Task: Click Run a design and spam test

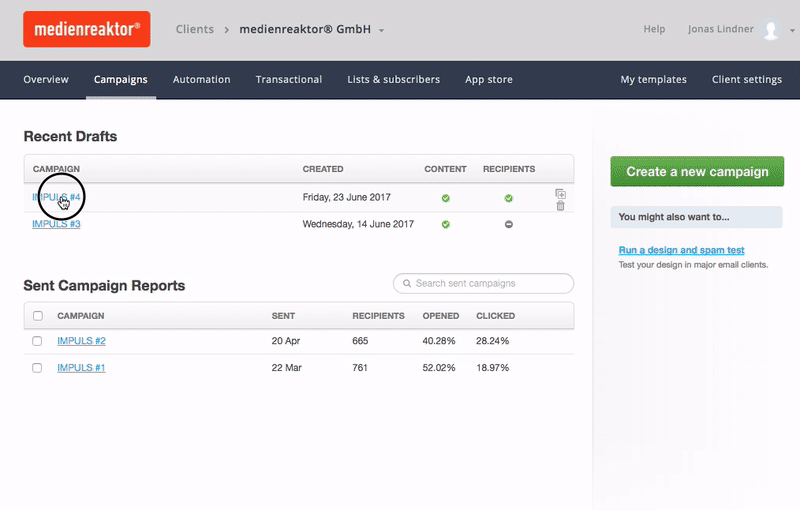Action: point(681,250)
